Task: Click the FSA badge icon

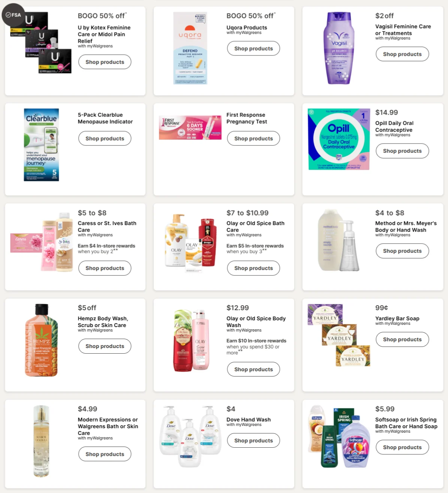Action: pos(13,15)
